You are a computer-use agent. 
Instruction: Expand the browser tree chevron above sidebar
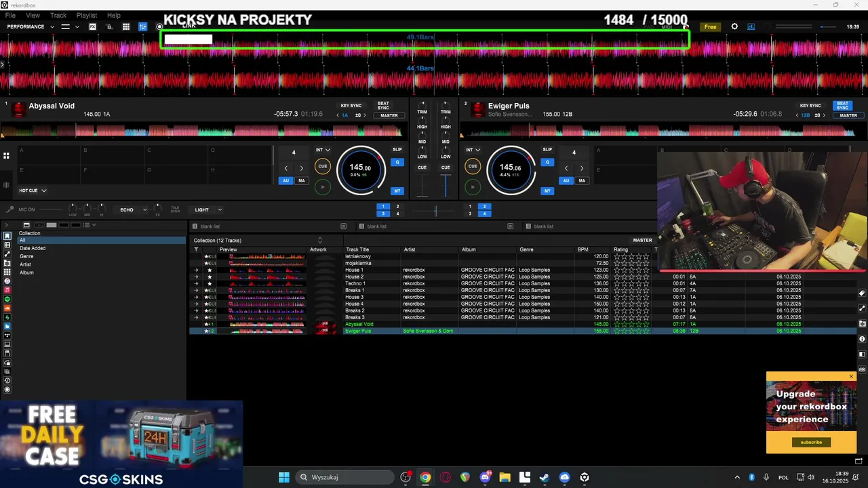click(x=6, y=225)
